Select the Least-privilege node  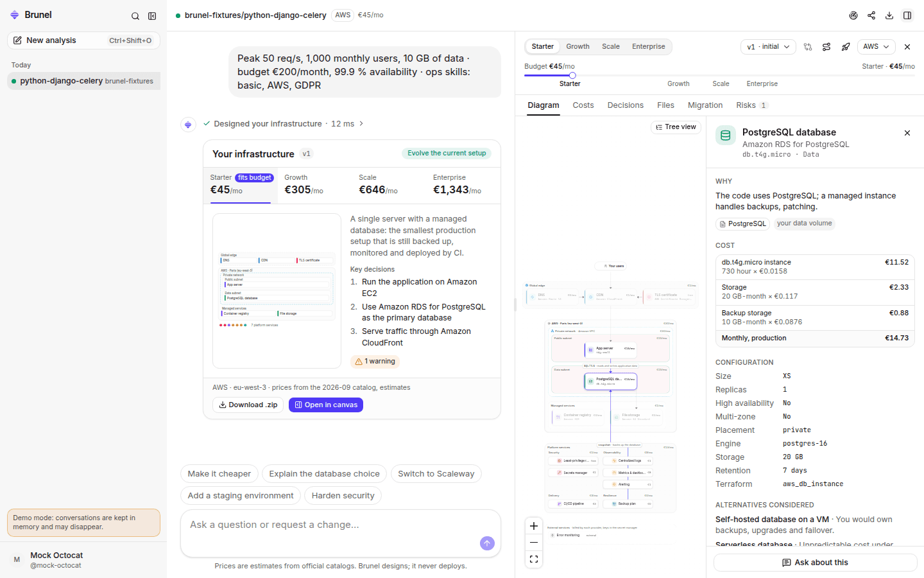(x=573, y=460)
